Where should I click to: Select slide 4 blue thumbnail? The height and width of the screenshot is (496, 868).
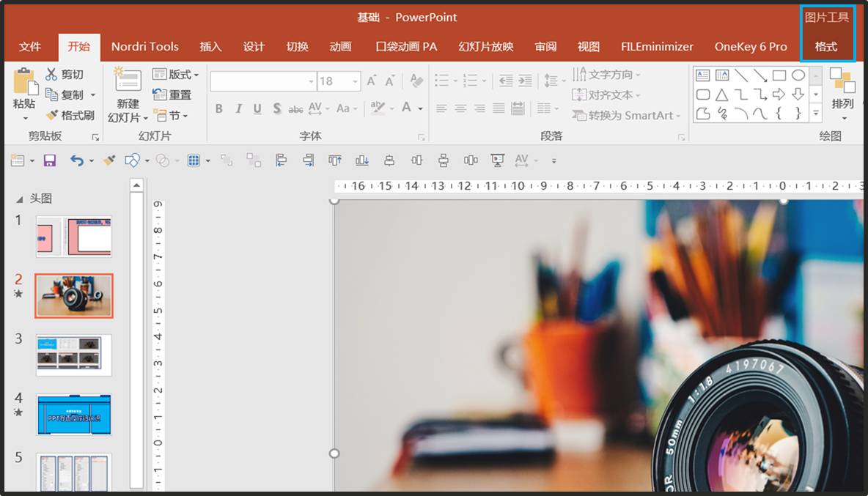[x=74, y=415]
